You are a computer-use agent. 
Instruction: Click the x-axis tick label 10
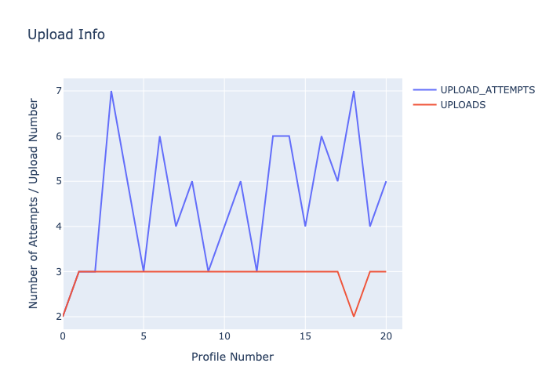(224, 336)
